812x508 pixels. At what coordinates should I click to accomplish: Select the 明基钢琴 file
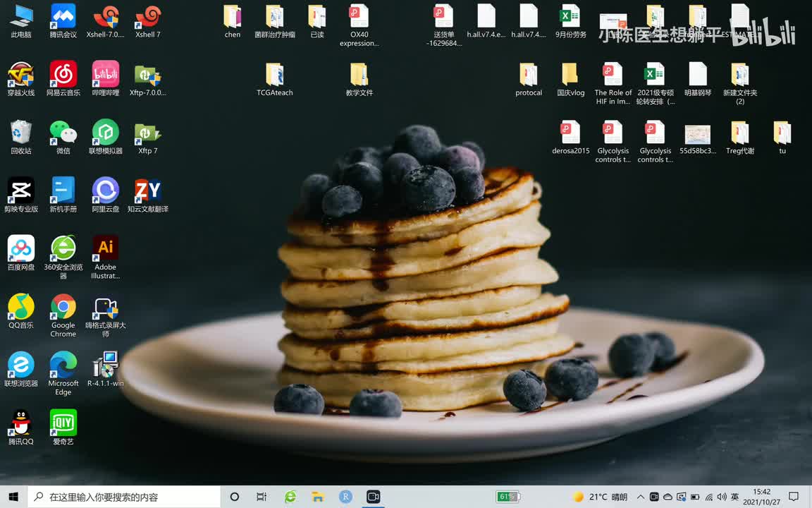(698, 79)
